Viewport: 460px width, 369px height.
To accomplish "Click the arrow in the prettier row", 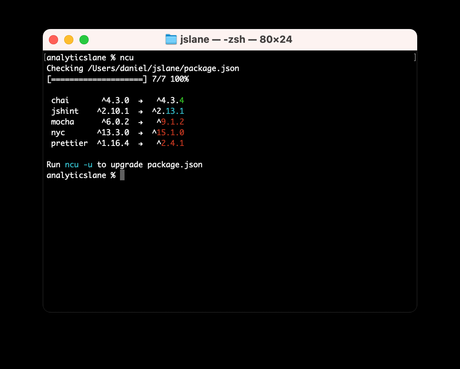I will 140,144.
